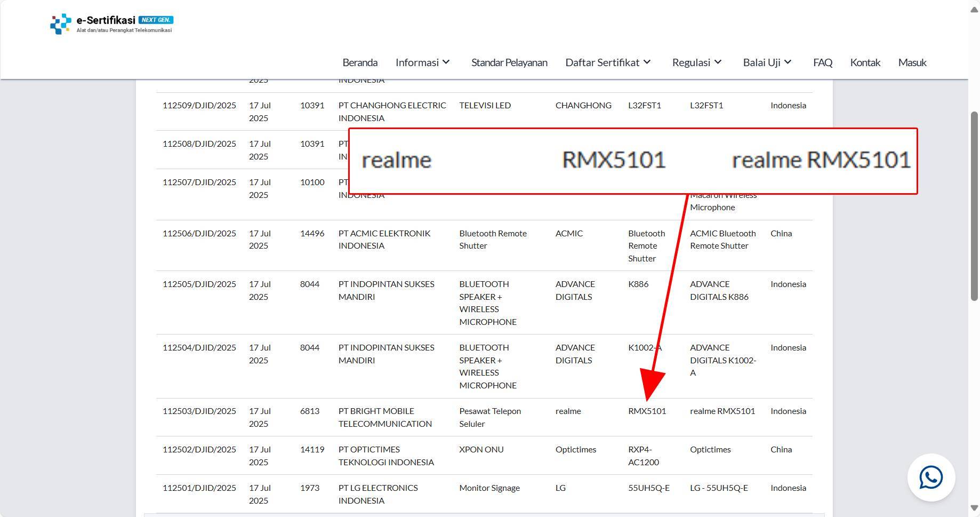Go to the Beranda page

(360, 62)
